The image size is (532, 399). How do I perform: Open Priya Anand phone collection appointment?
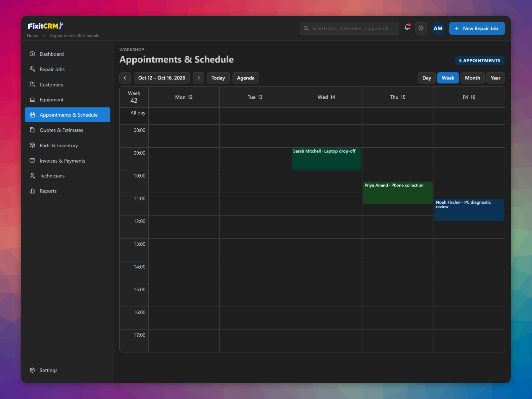398,193
